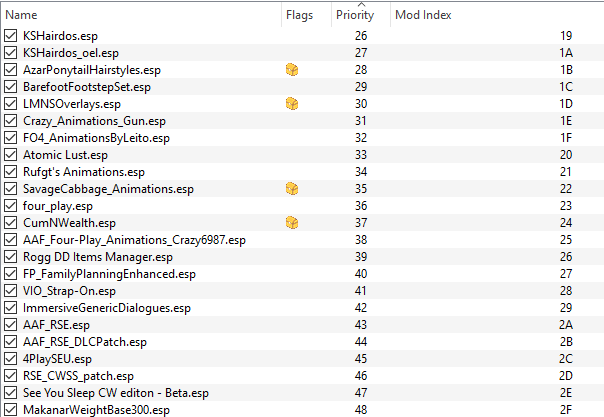Click priority value 30 for LMNSOverlays.esp
Image resolution: width=604 pixels, height=417 pixels.
coord(361,104)
